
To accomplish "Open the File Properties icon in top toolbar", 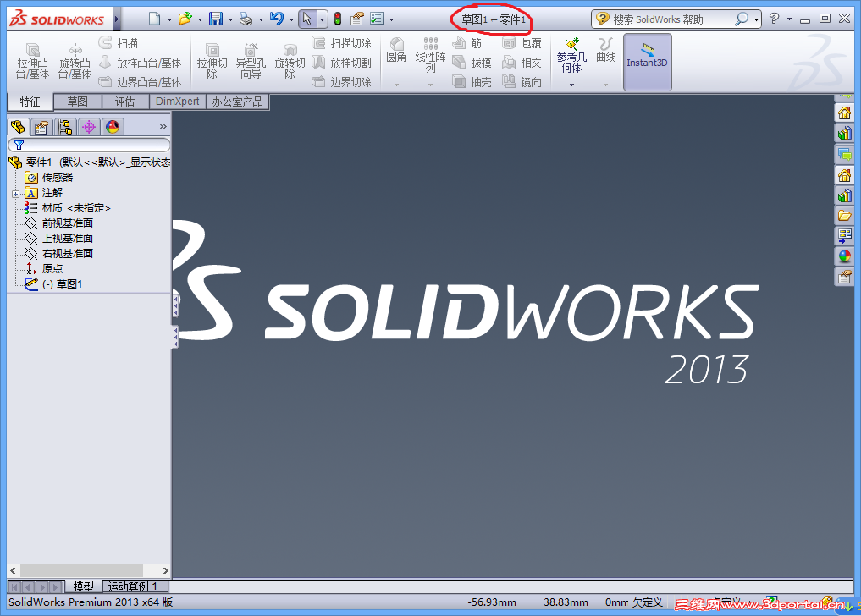I will pyautogui.click(x=357, y=19).
